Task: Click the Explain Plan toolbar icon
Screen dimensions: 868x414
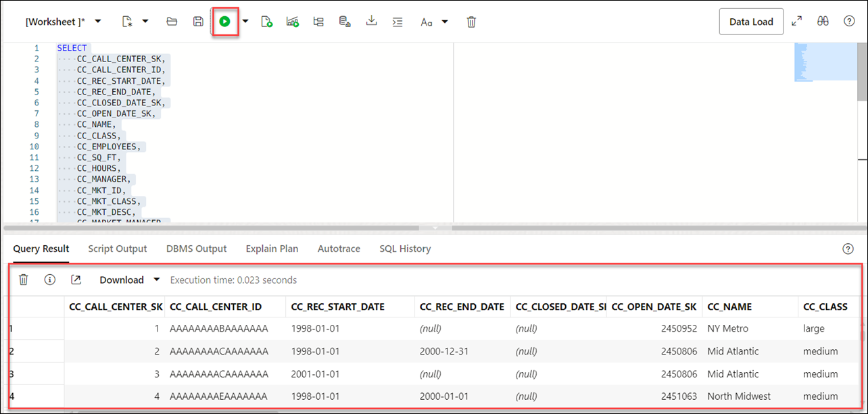Action: (x=318, y=22)
